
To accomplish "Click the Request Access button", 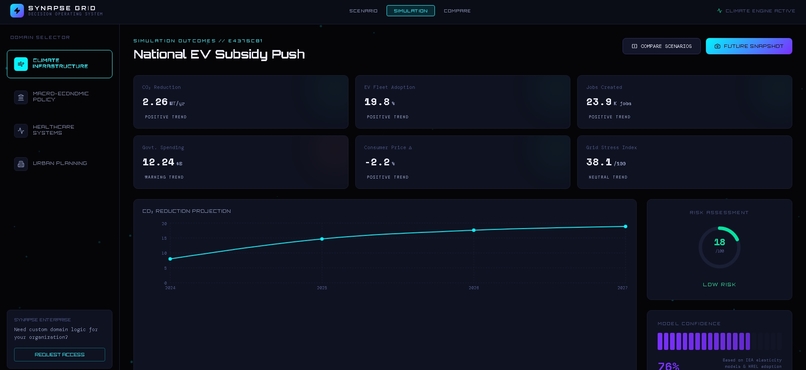I will (60, 355).
